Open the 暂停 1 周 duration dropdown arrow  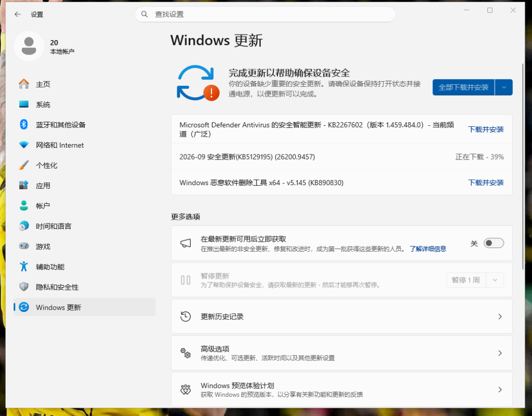click(x=495, y=280)
